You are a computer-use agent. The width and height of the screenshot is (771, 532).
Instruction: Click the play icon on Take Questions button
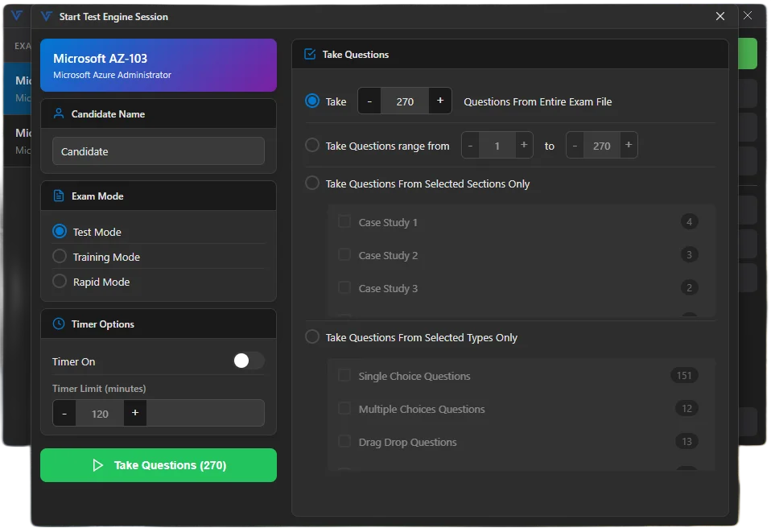point(98,465)
